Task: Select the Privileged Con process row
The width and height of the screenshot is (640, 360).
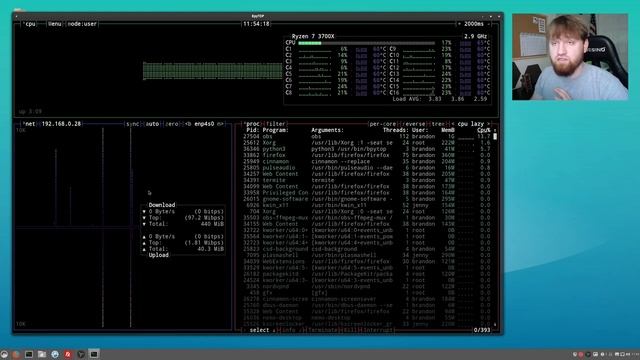Action: (367, 193)
